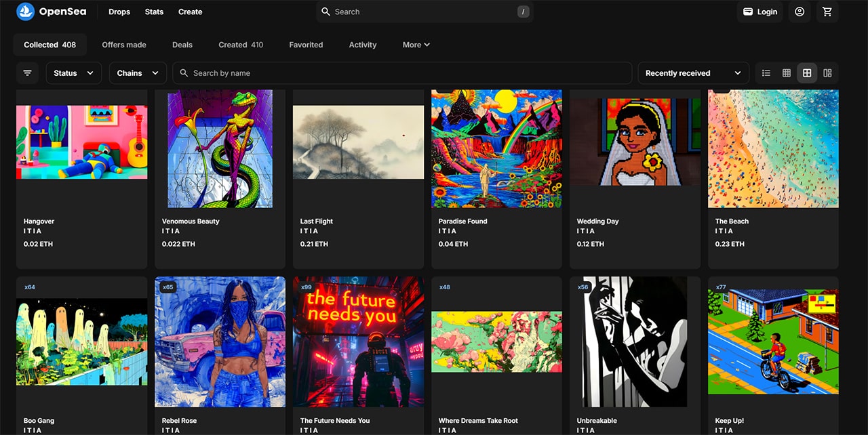This screenshot has height=435, width=868.
Task: Click the Wedding Day title
Action: [597, 221]
